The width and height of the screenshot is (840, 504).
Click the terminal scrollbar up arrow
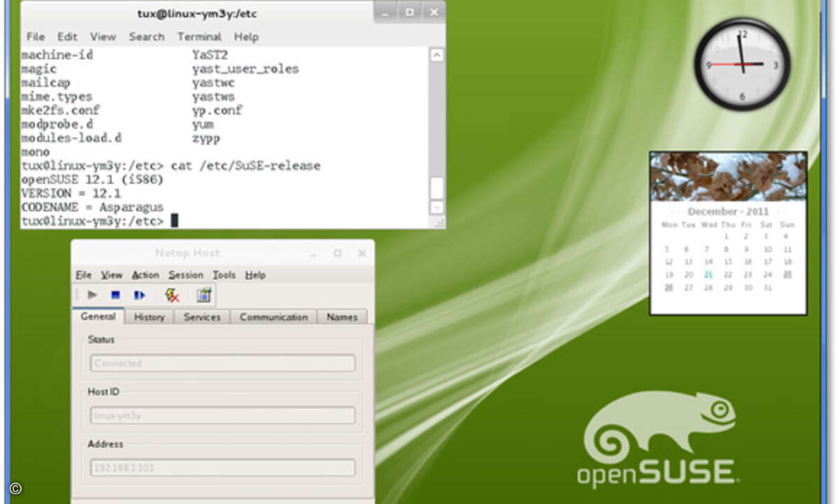coord(437,55)
